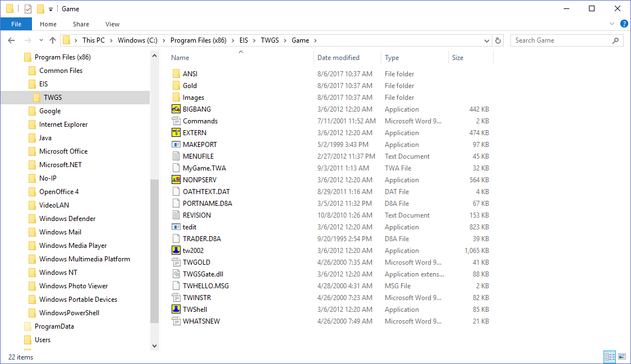Open the Home ribbon tab
This screenshot has width=631, height=364.
pyautogui.click(x=48, y=24)
